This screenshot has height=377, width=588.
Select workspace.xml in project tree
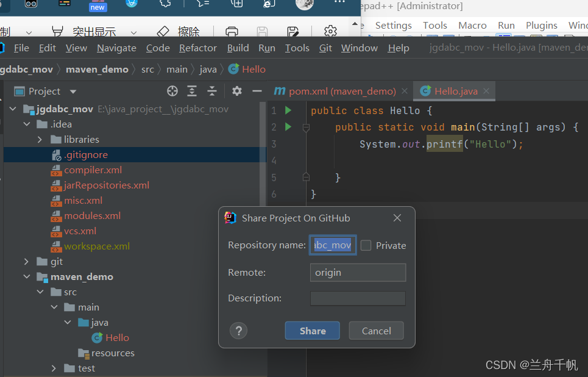coord(96,246)
